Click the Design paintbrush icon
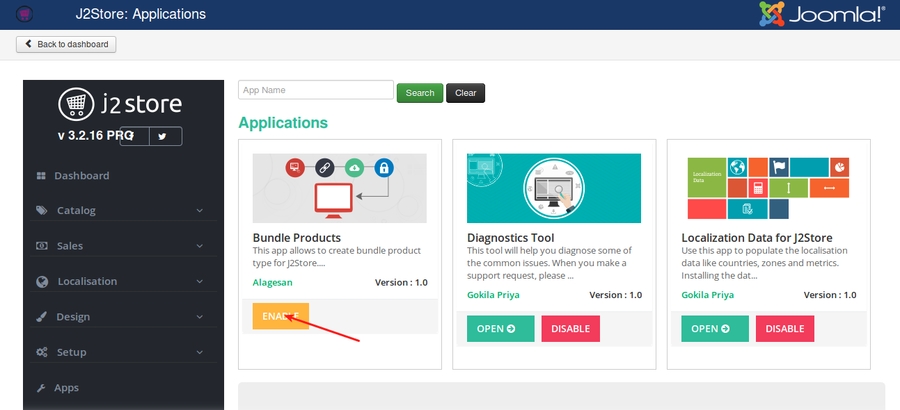This screenshot has width=900, height=410. tap(41, 317)
